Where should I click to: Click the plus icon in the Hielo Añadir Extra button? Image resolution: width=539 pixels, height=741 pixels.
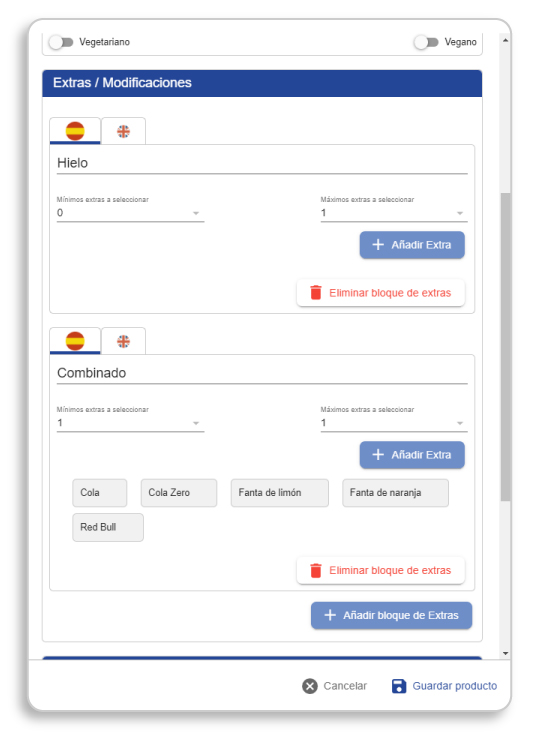point(378,245)
